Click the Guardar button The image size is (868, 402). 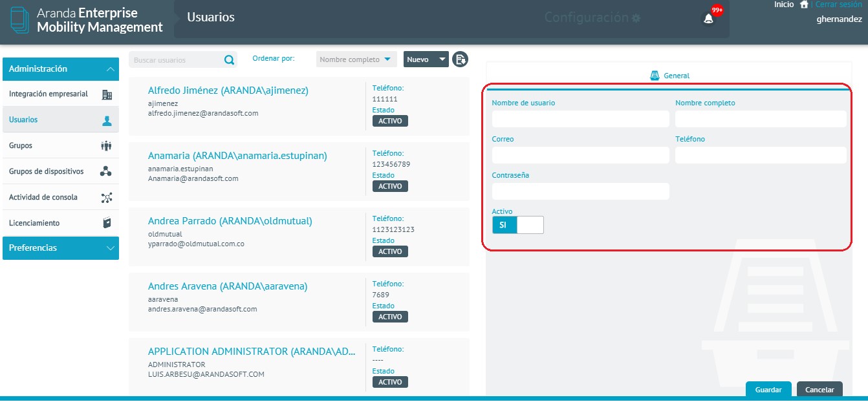pos(768,390)
